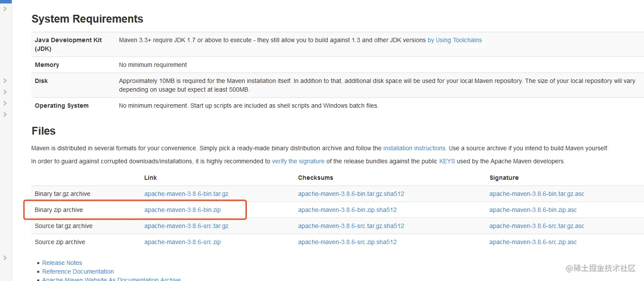Open apache-maven-3.8.6-bin.tar.gz.asc signature
Viewport: 644px width, 281px height.
click(x=537, y=194)
